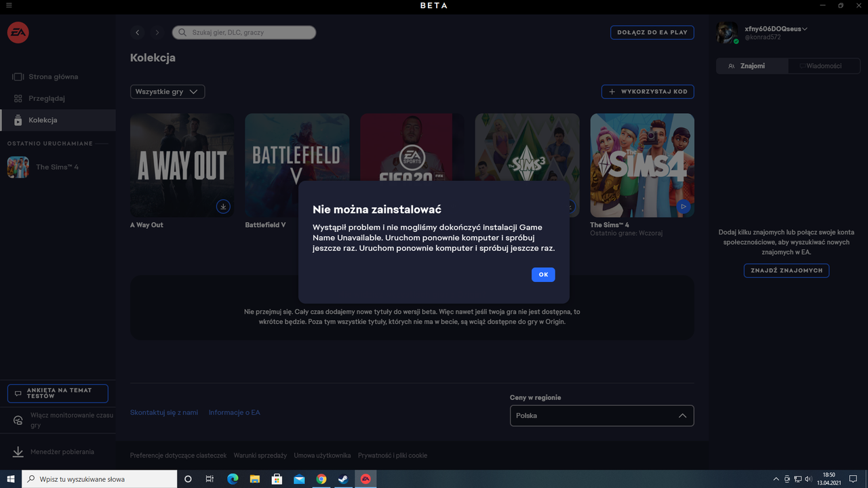Viewport: 868px width, 488px height.
Task: Open the network icon in the system tray
Action: click(797, 479)
